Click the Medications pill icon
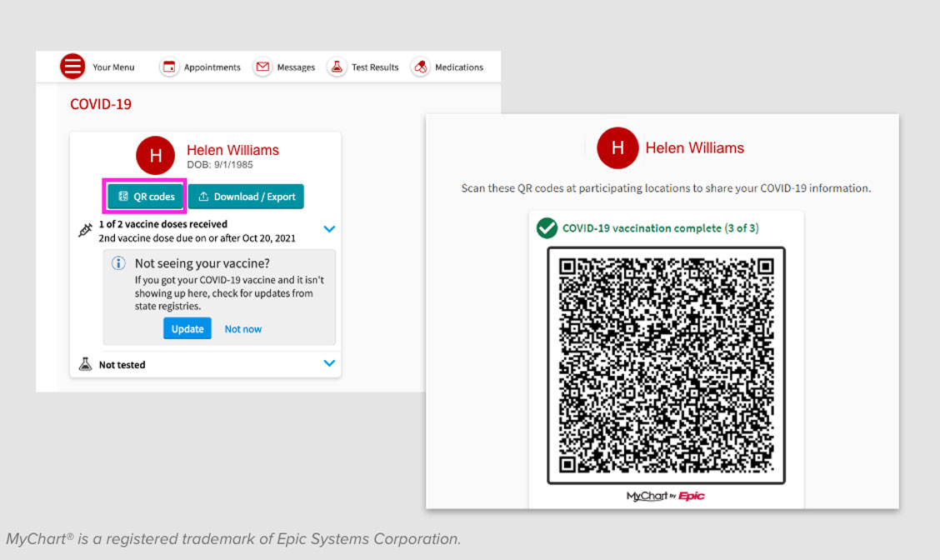940x560 pixels. pos(421,67)
